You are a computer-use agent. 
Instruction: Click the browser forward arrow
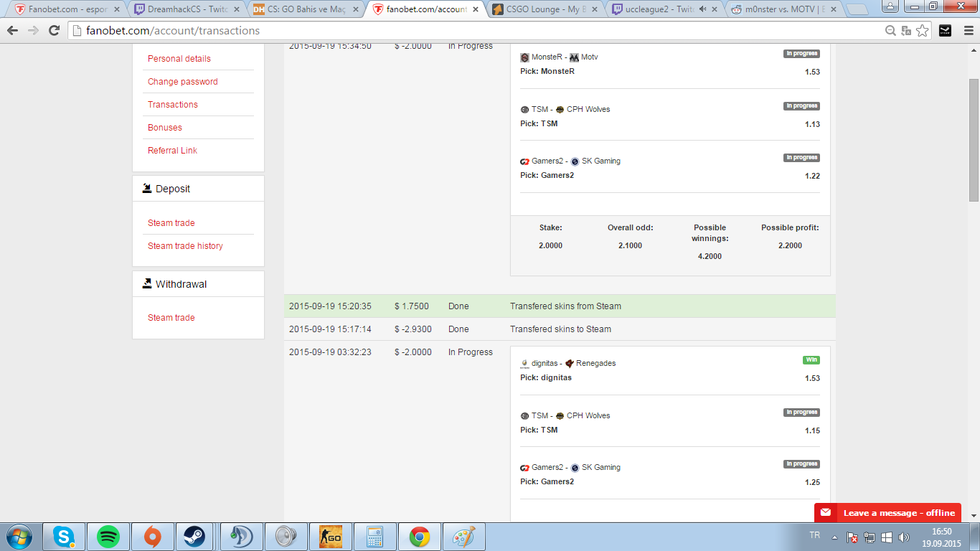coord(33,31)
